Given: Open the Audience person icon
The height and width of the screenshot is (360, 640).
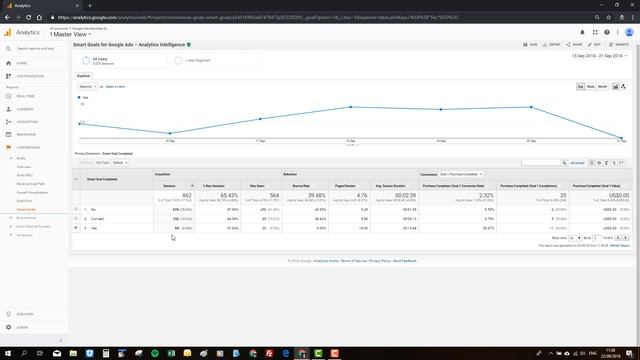Looking at the screenshot, I should click(9, 109).
